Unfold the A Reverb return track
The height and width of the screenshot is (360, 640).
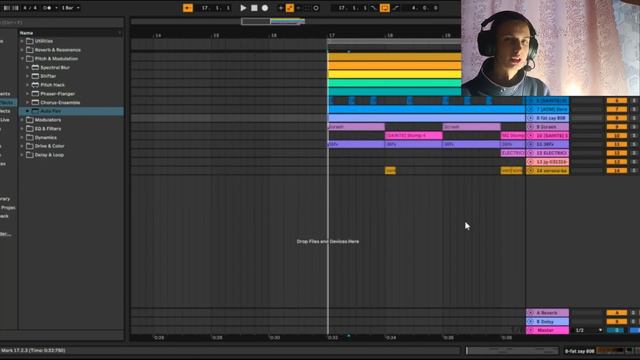click(x=531, y=313)
